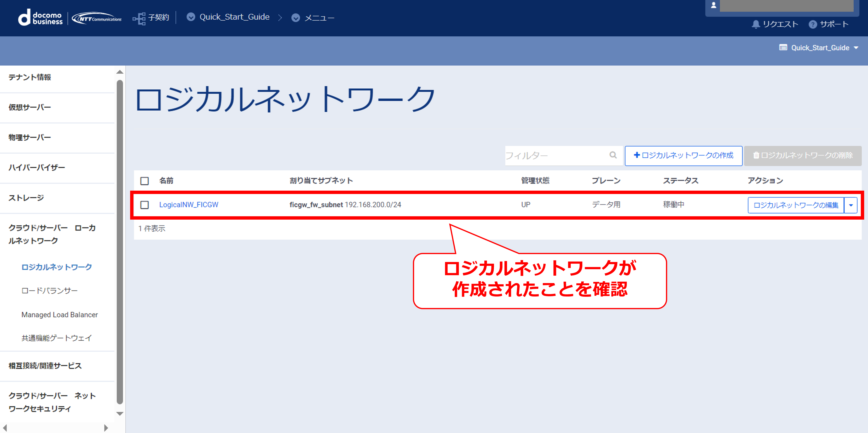868x433 pixels.
Task: Open the action dropdown arrow for LogicalNW_FICGW
Action: (851, 205)
